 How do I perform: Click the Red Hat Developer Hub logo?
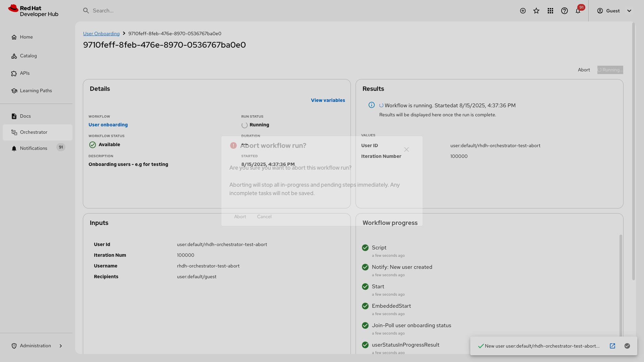click(33, 11)
